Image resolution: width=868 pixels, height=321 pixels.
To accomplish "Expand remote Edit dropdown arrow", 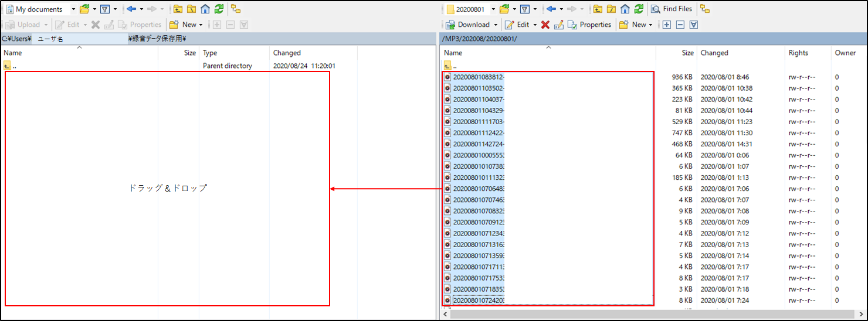I will click(x=535, y=25).
